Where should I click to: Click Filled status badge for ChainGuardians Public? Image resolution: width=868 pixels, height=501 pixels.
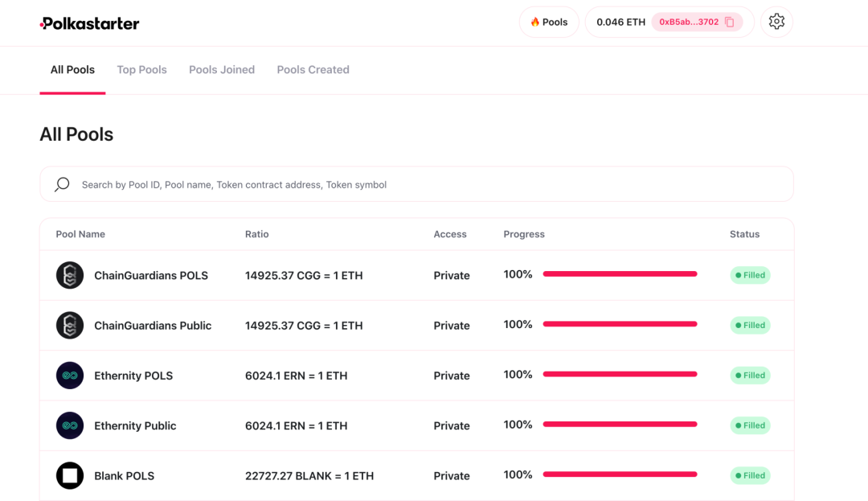point(750,325)
